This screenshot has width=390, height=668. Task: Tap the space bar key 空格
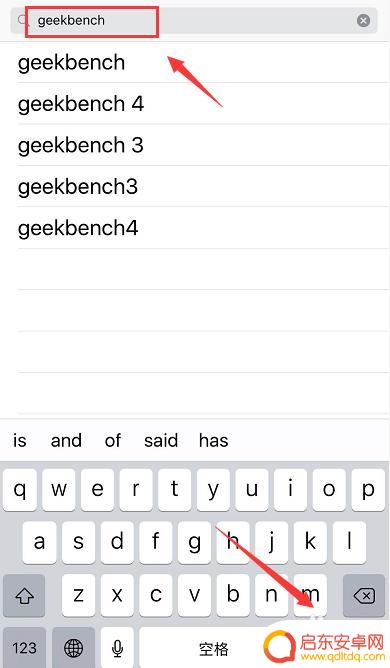tap(213, 648)
